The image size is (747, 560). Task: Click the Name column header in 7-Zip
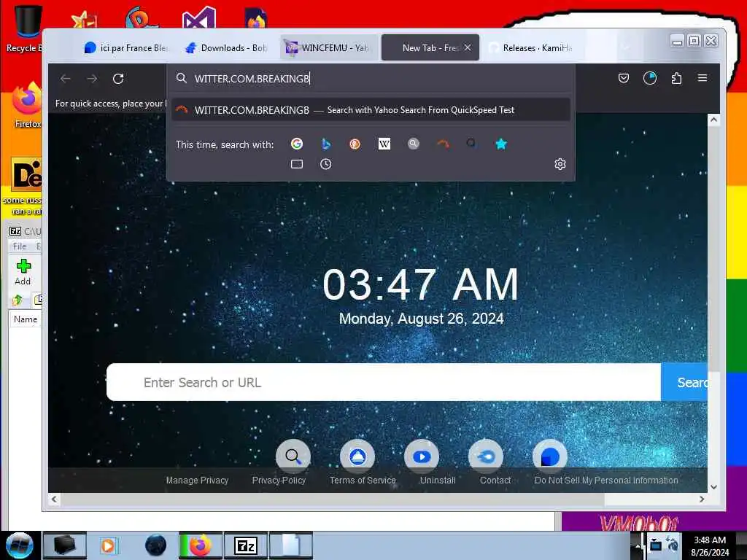click(x=26, y=319)
